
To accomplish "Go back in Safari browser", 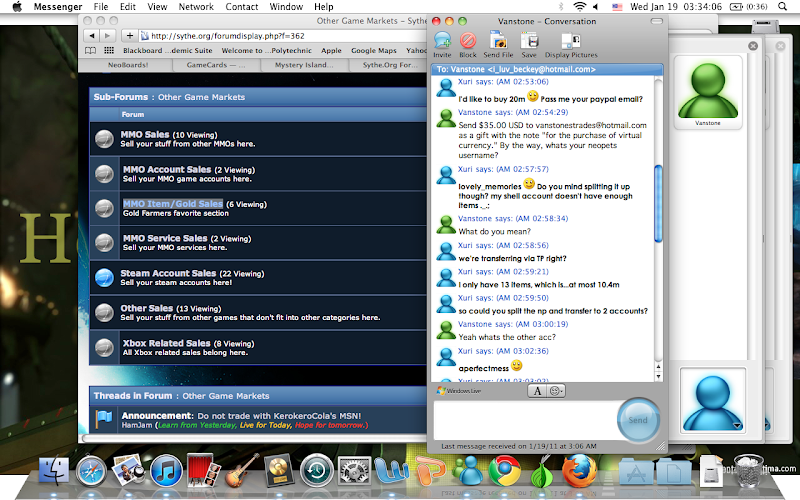I will pyautogui.click(x=92, y=36).
